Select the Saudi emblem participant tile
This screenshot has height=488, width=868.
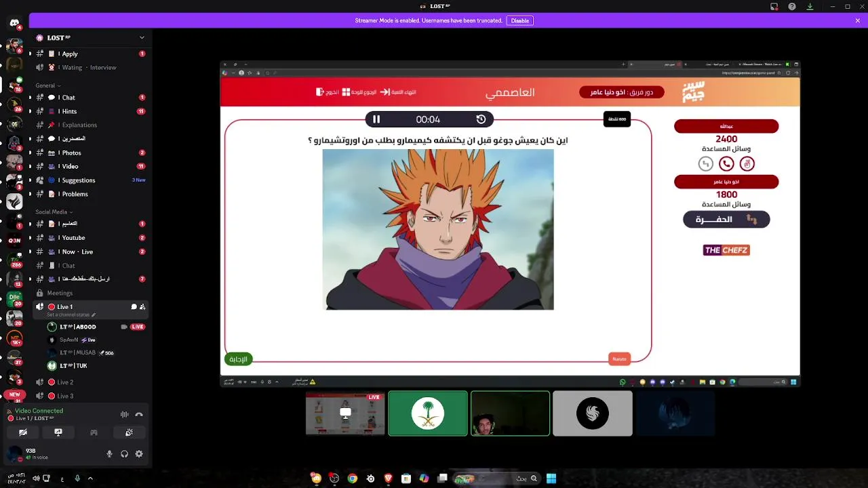(428, 413)
